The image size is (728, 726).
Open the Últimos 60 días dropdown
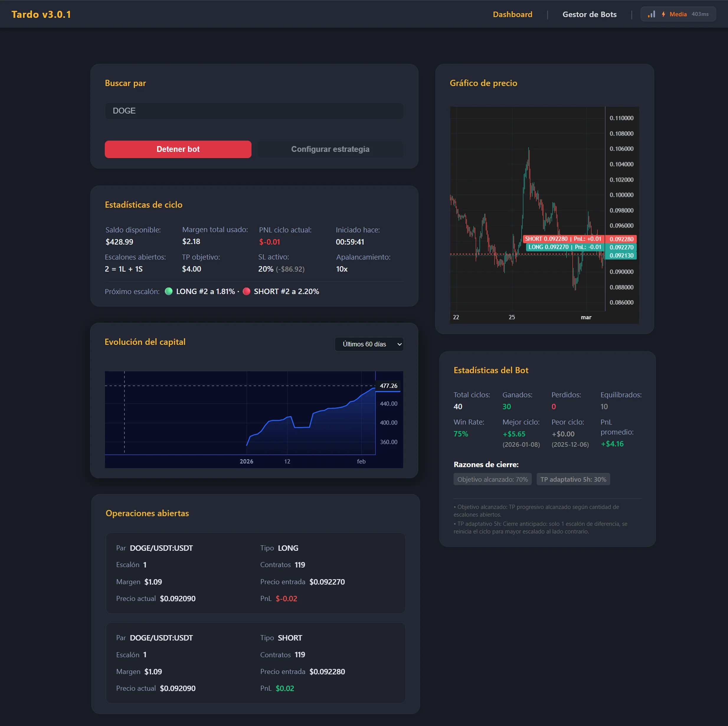tap(369, 344)
